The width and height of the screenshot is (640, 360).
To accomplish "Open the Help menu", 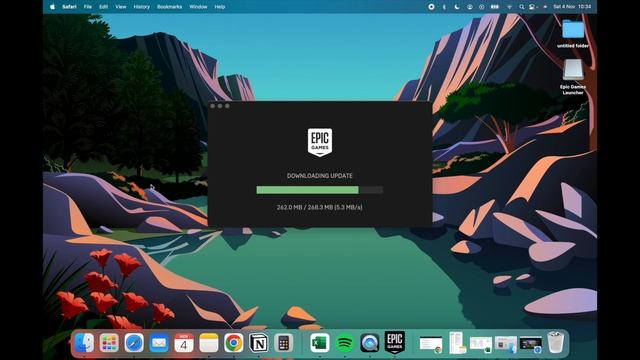I will [220, 7].
